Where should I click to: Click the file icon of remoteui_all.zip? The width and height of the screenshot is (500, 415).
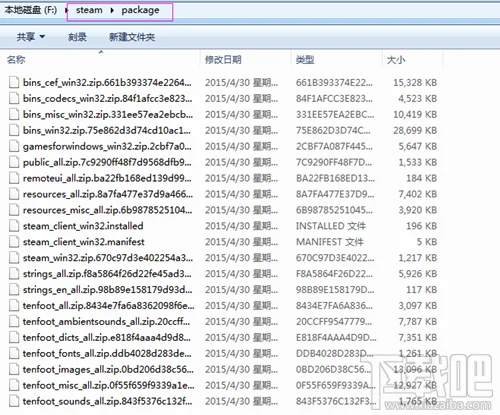[14, 178]
